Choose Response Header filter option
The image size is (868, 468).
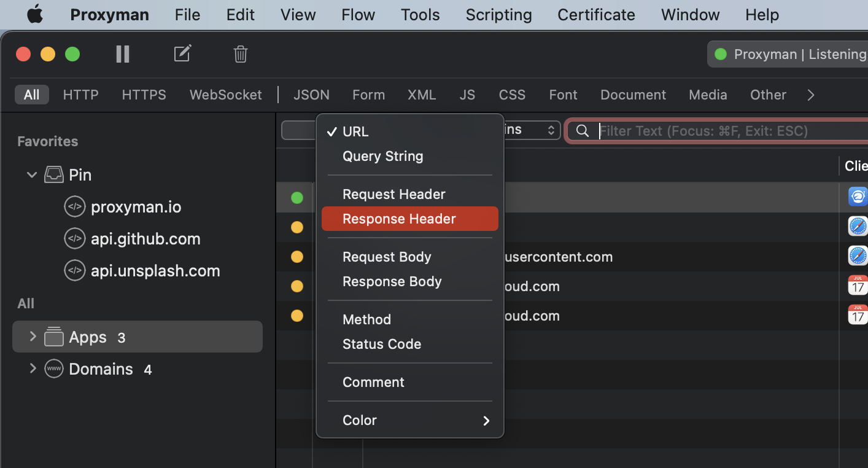(410, 219)
